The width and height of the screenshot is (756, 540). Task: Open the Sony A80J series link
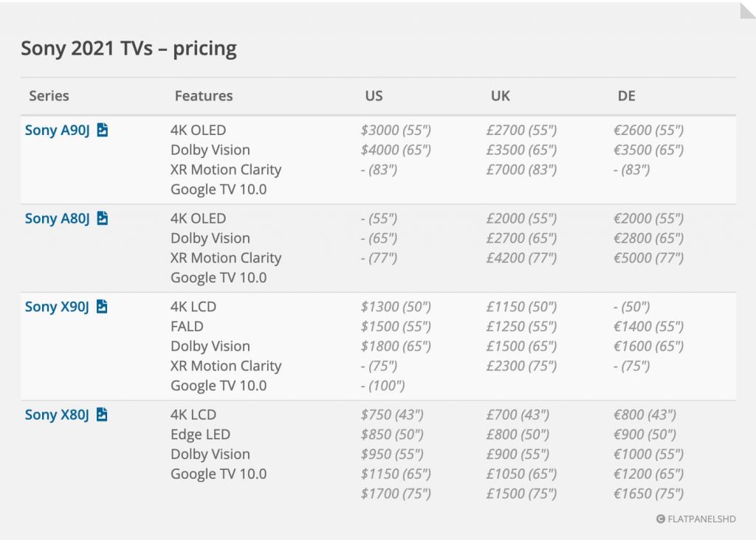(57, 218)
